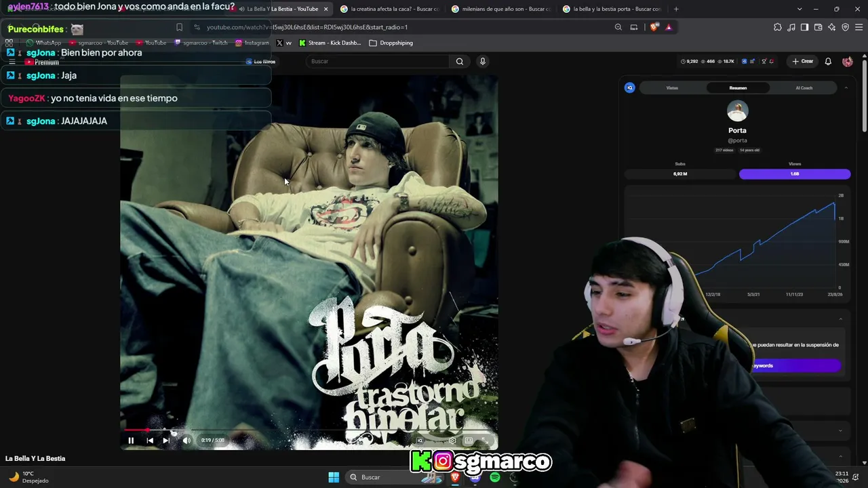The height and width of the screenshot is (488, 868).
Task: Click the page scrollbar on the right edge
Action: click(865, 95)
